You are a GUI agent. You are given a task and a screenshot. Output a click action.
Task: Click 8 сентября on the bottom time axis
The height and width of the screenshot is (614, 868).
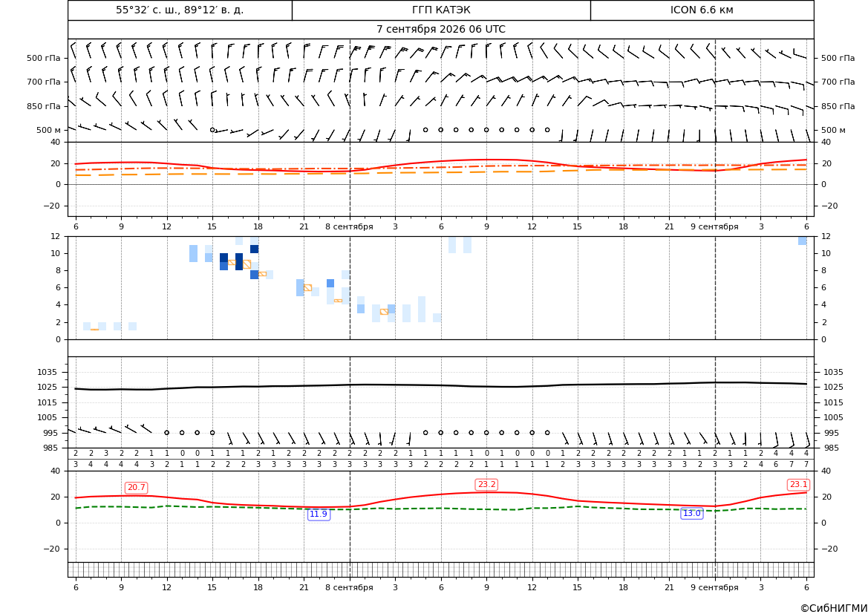349,587
